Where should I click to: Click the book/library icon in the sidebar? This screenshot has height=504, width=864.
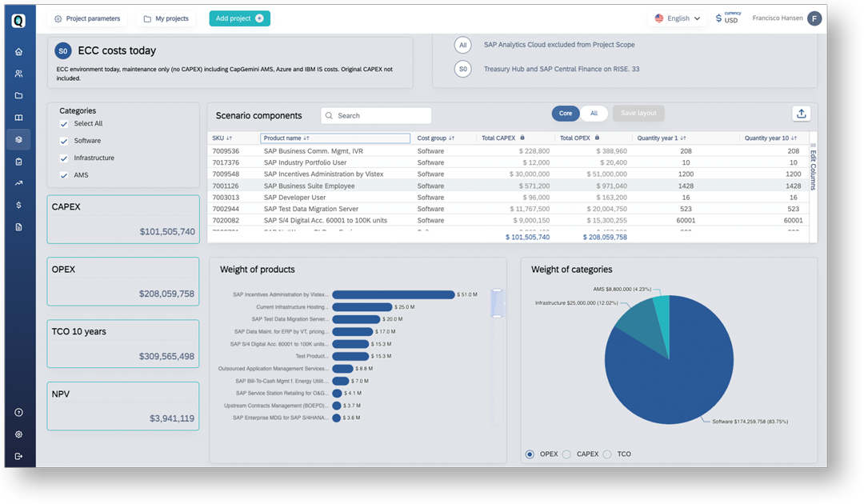point(18,118)
